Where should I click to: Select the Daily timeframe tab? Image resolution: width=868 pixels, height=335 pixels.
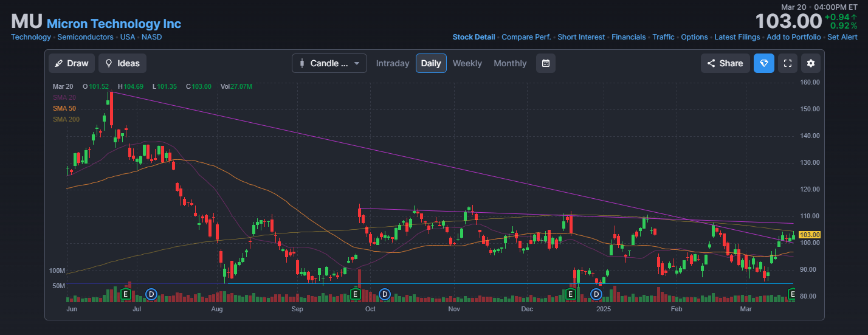tap(431, 63)
